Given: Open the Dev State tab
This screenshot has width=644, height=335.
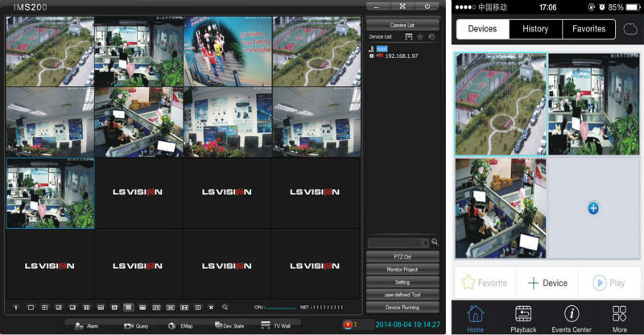Looking at the screenshot, I should 229,326.
